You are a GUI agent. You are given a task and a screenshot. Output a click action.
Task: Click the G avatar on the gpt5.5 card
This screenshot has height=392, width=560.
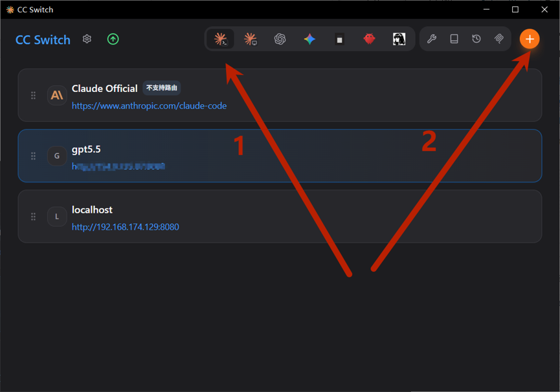coord(57,156)
